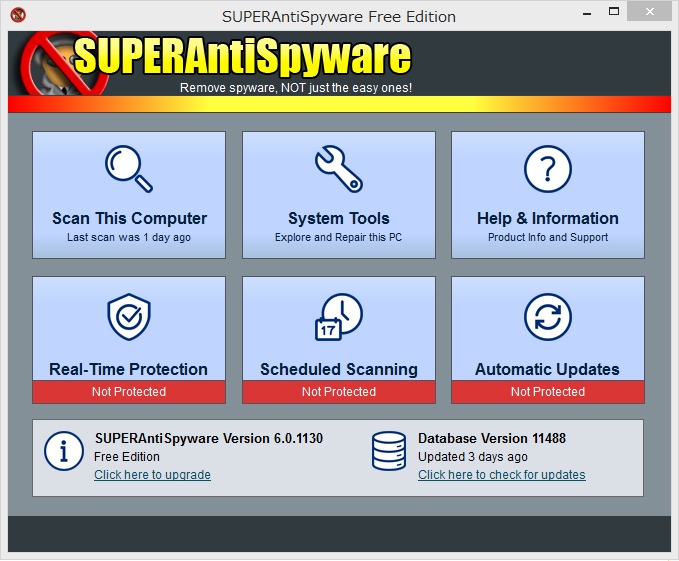Open Scheduled Scanning settings
The width and height of the screenshot is (679, 561).
(339, 340)
